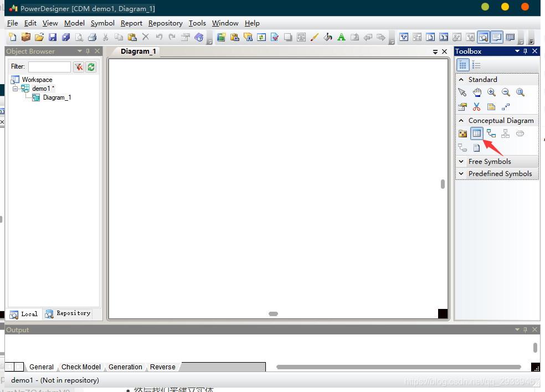Toggle the Toolbox large icons view
Screen dimensions: 545x392
(x=462, y=65)
